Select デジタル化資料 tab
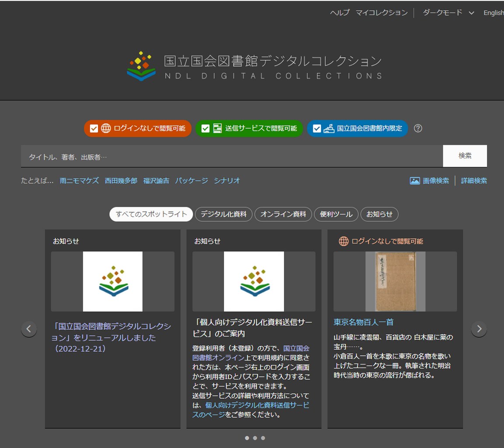The height and width of the screenshot is (448, 504). 224,214
